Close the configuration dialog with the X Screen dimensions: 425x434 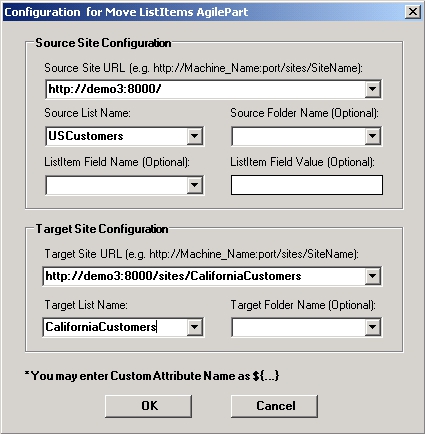coord(413,12)
